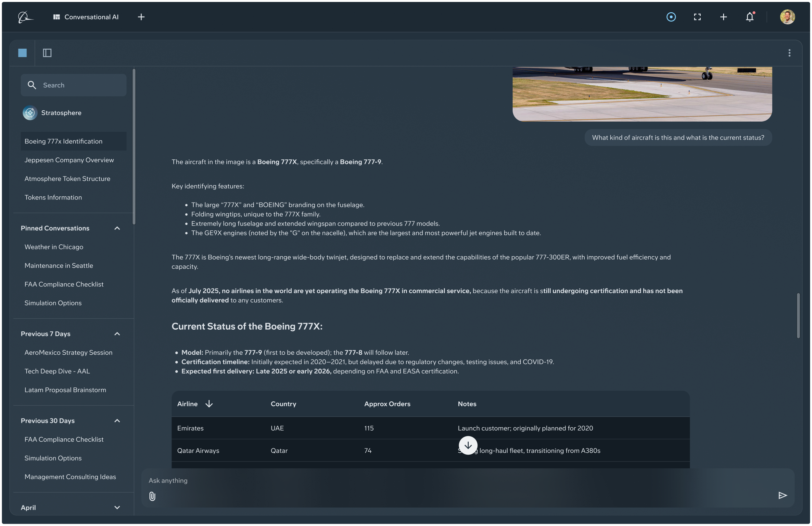
Task: Sort table by Airline column arrow
Action: coord(209,404)
